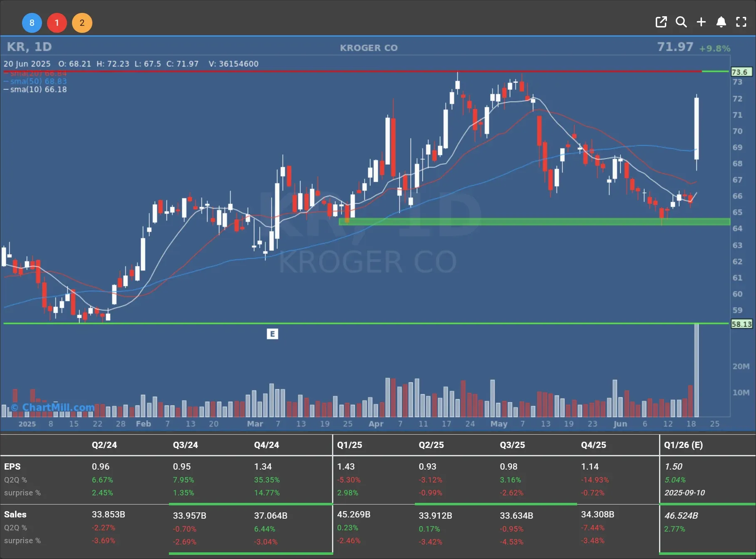The height and width of the screenshot is (559, 756).
Task: Click the 2025-09-10 earnings date
Action: 684,492
